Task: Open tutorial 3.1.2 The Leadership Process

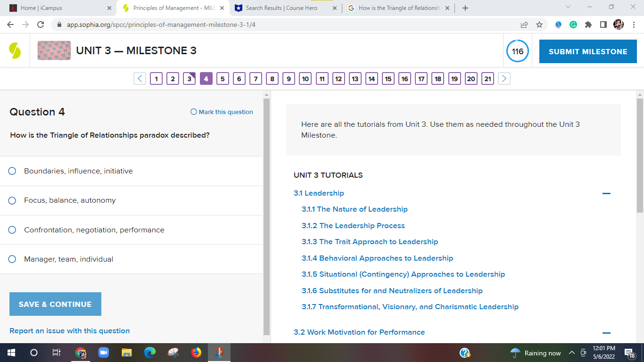Action: point(353,226)
